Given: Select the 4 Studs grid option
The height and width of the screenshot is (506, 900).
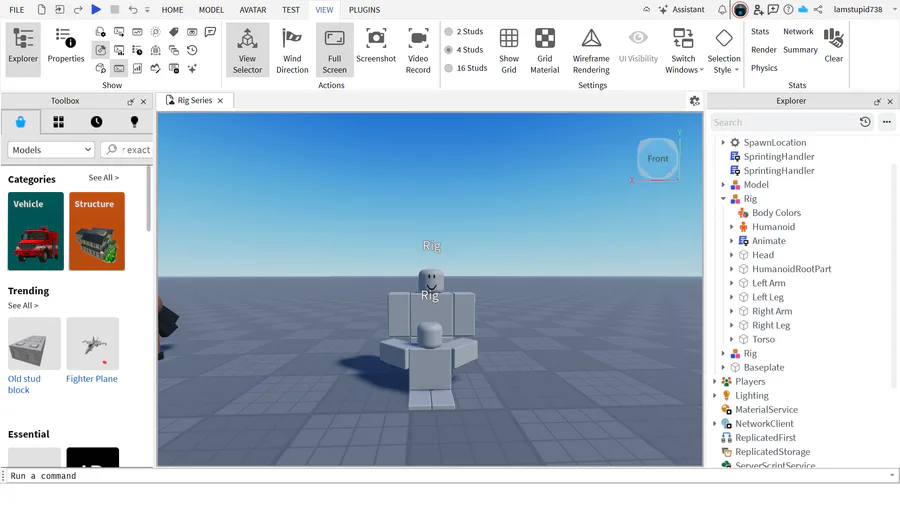Looking at the screenshot, I should click(464, 50).
